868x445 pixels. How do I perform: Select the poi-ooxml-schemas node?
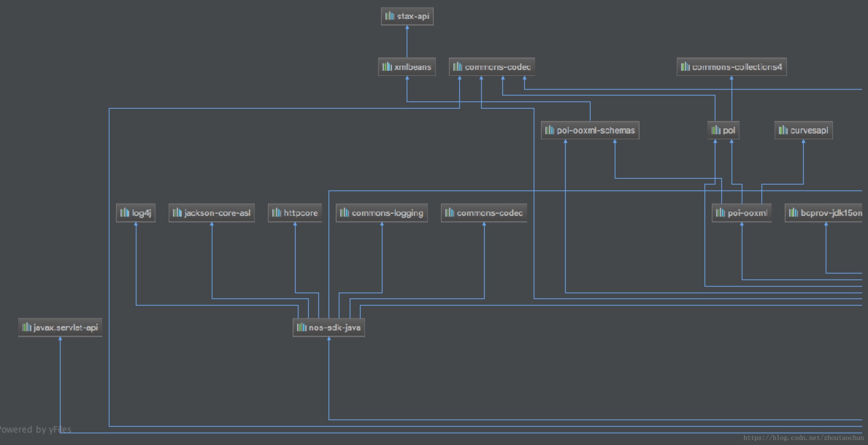(x=590, y=130)
